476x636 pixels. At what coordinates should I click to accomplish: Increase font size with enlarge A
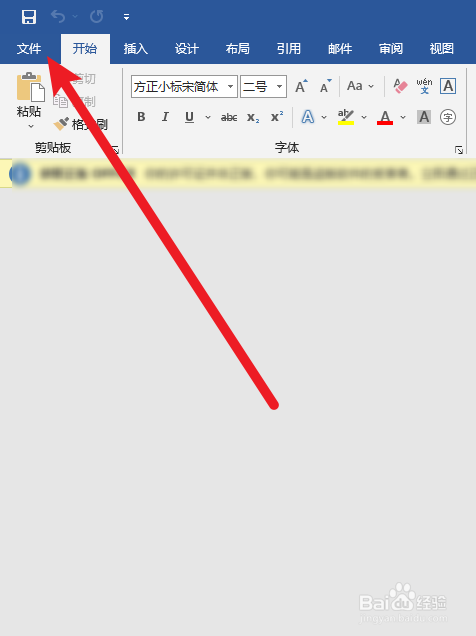[301, 86]
